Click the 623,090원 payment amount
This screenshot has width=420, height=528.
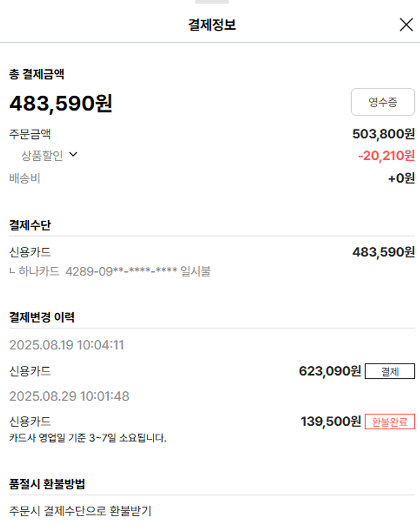(x=330, y=371)
